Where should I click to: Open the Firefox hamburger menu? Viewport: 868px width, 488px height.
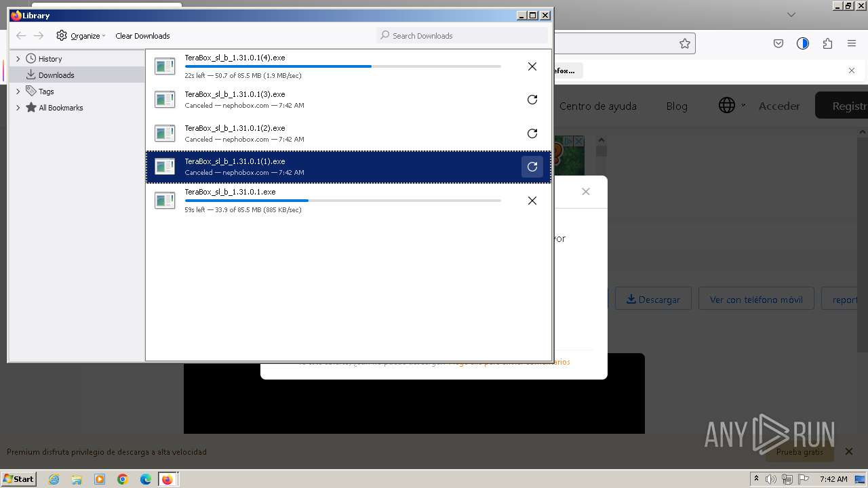pos(852,43)
